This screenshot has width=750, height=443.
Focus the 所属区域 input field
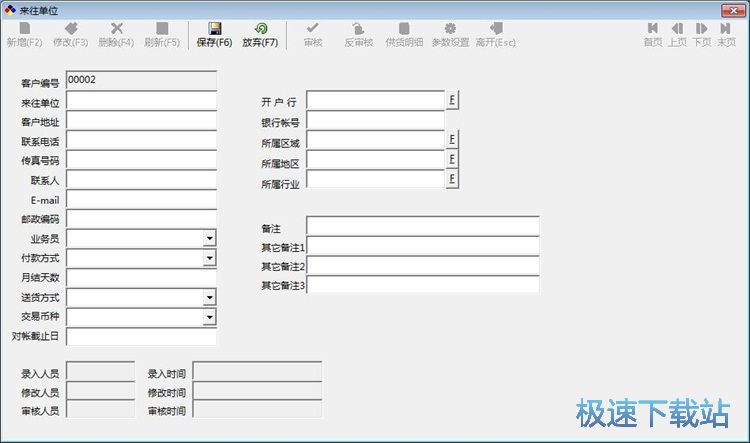[x=375, y=140]
